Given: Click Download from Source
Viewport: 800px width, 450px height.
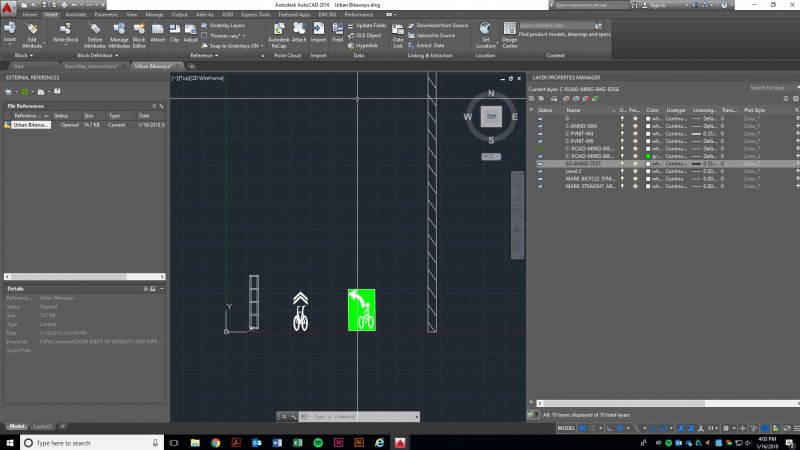Looking at the screenshot, I should point(439,25).
